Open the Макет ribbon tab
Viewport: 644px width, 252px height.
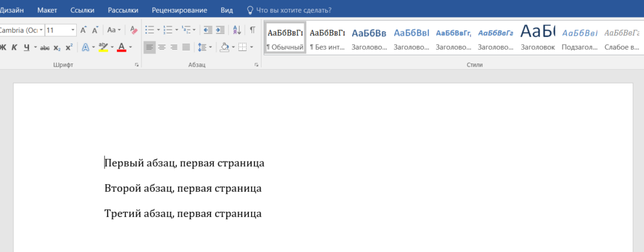[47, 10]
